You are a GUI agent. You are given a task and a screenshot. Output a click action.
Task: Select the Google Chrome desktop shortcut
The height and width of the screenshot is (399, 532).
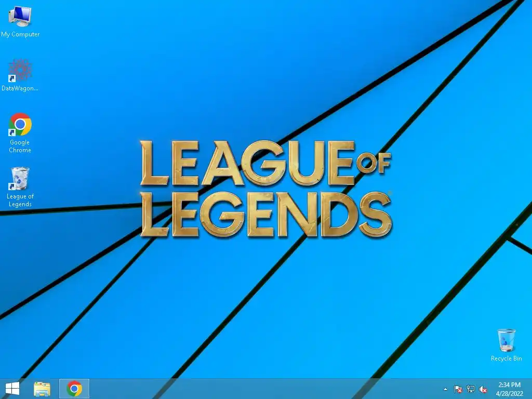click(x=20, y=132)
